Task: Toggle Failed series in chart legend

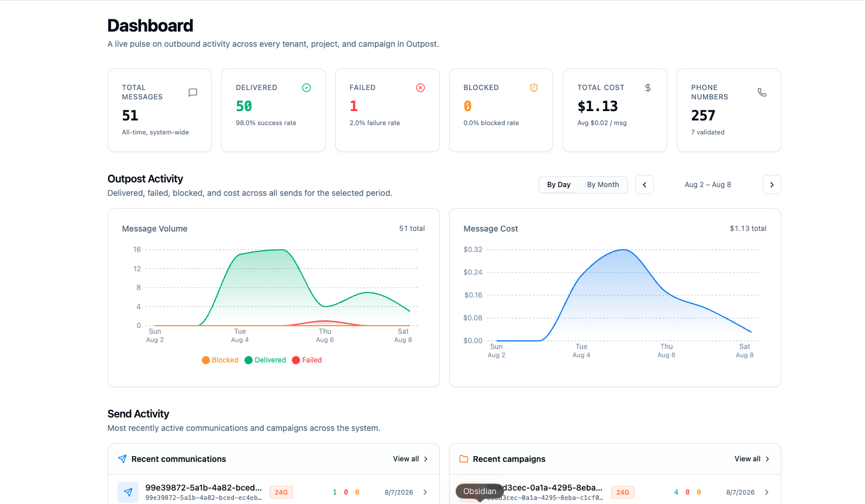Action: tap(307, 360)
